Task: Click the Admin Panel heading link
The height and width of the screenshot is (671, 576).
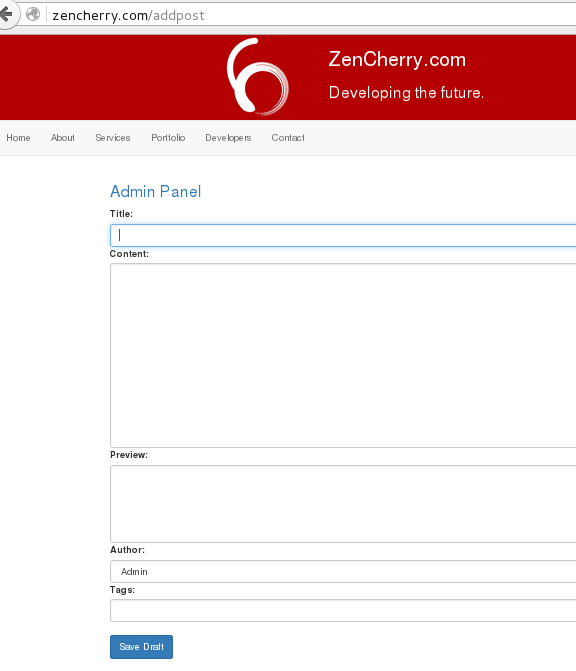Action: pos(156,191)
